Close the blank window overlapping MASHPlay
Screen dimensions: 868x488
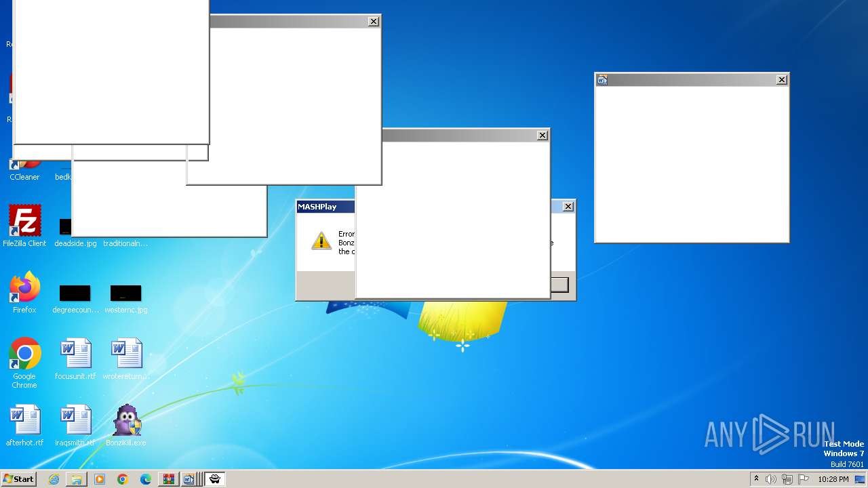click(x=542, y=136)
